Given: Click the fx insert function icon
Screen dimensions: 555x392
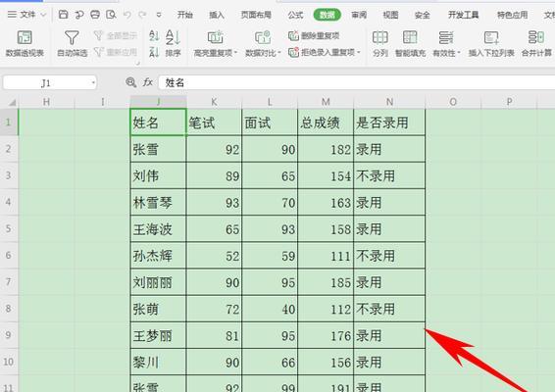Looking at the screenshot, I should (148, 82).
